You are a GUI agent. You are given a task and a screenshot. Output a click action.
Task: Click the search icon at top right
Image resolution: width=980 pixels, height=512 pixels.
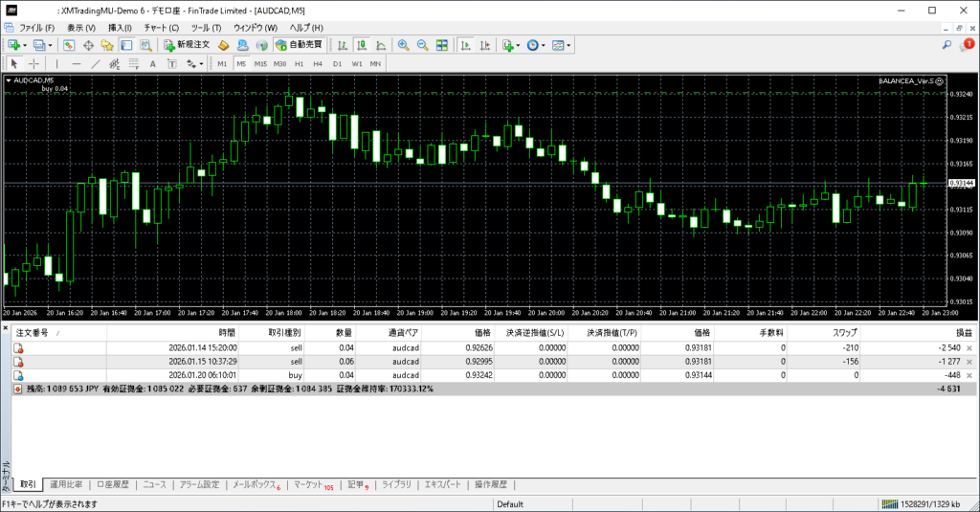(947, 45)
